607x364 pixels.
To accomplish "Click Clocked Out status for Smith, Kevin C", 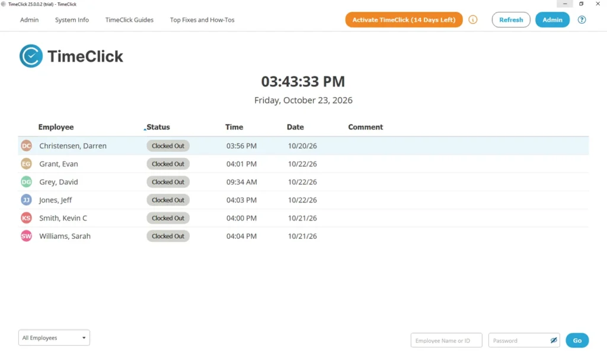I will 168,218.
